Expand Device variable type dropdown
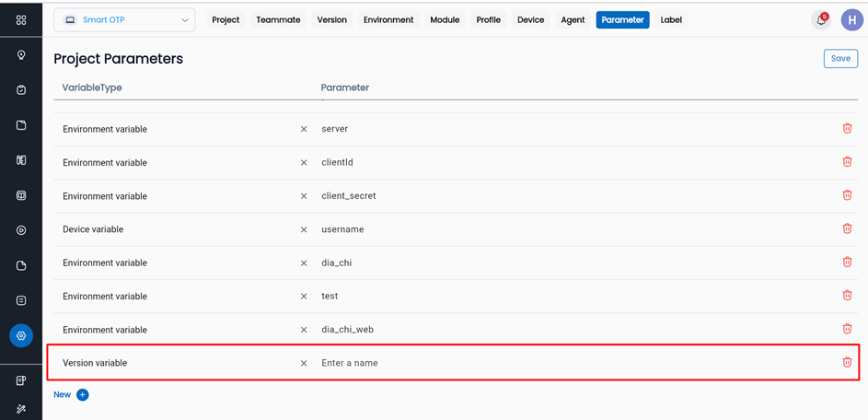868x420 pixels. [175, 229]
